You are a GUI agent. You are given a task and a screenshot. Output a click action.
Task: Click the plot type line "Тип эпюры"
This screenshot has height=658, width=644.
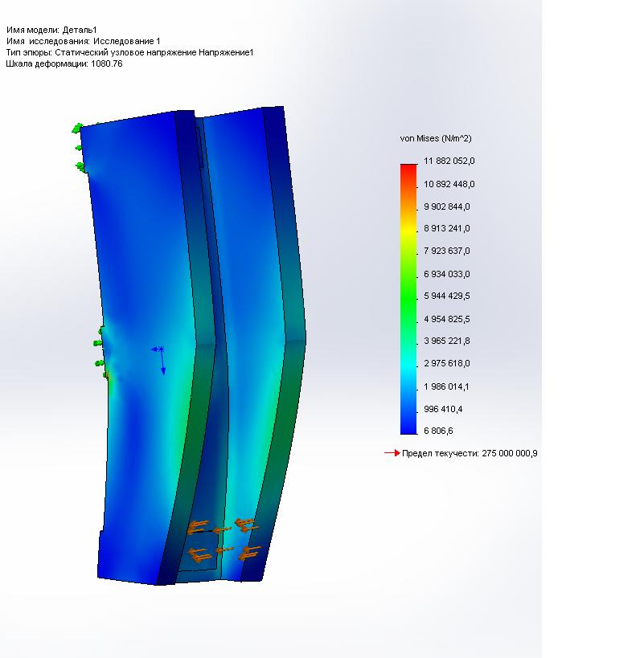click(x=129, y=52)
